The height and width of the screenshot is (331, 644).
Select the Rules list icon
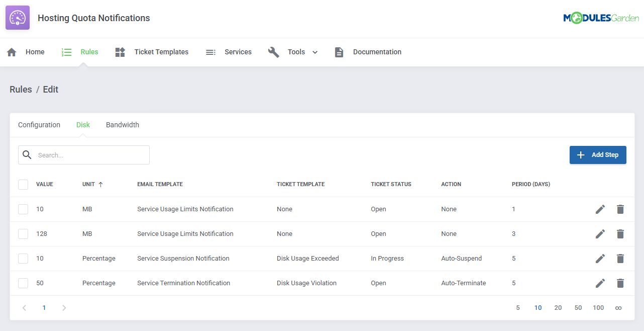(x=66, y=51)
